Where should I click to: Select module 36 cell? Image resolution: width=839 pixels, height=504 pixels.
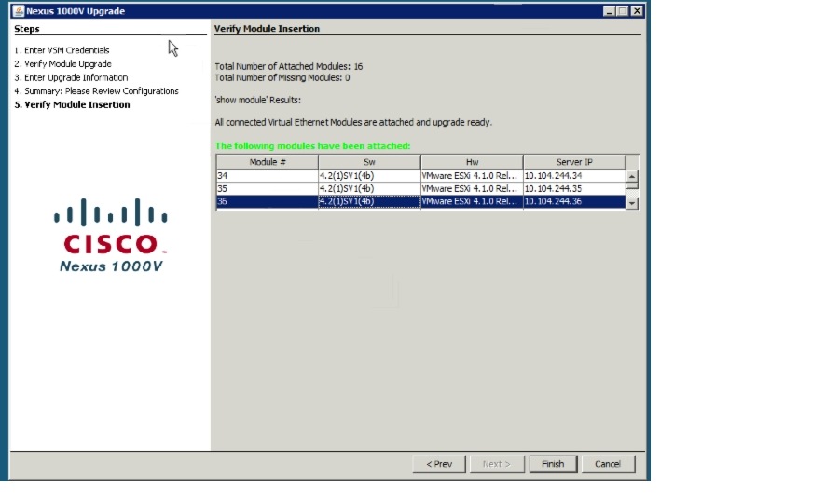267,201
